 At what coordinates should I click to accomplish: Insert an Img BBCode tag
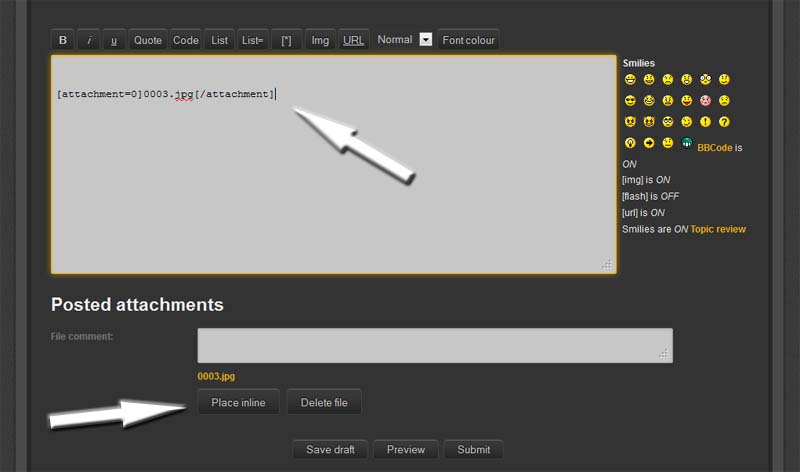tap(320, 40)
